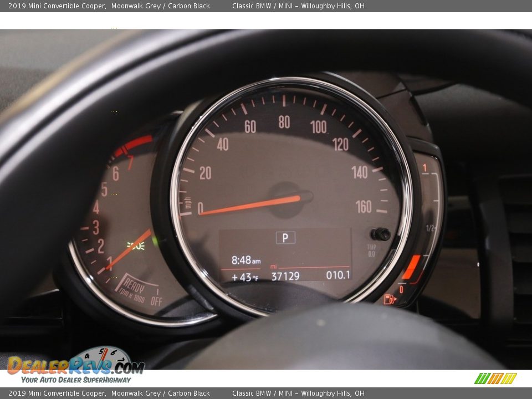
Task: Click the 20 mark on the speedometer
Action: click(205, 173)
